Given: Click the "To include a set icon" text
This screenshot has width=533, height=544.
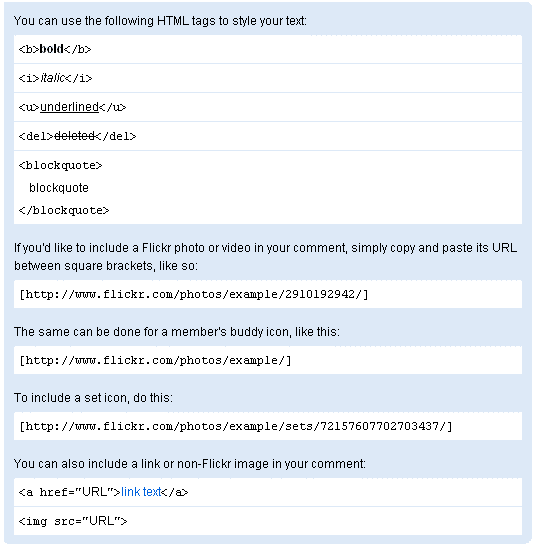Looking at the screenshot, I should [x=93, y=398].
